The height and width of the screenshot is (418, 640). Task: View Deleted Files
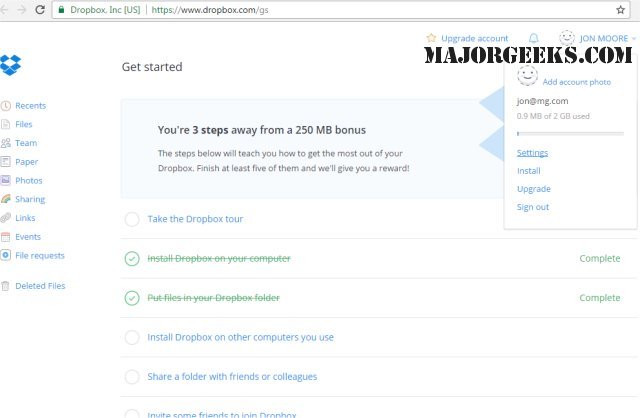click(x=40, y=286)
